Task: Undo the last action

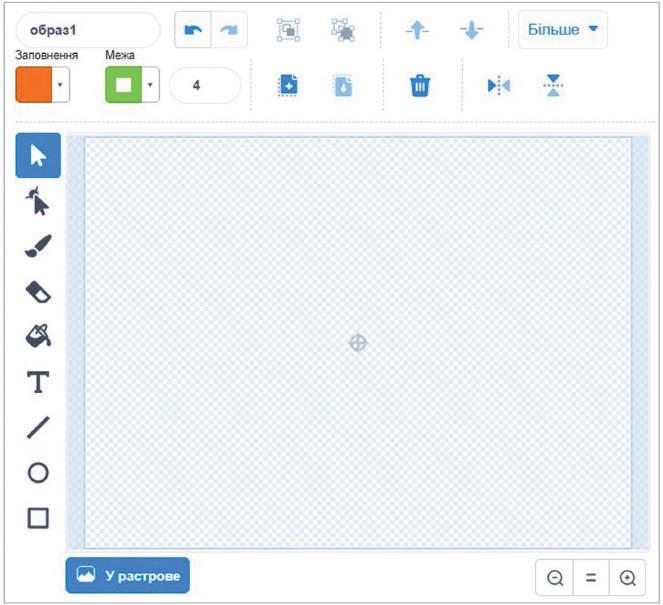Action: click(193, 30)
